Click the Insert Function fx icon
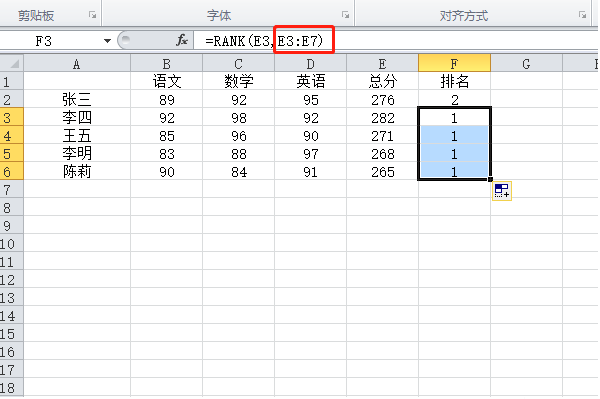600x399 pixels. (x=181, y=40)
